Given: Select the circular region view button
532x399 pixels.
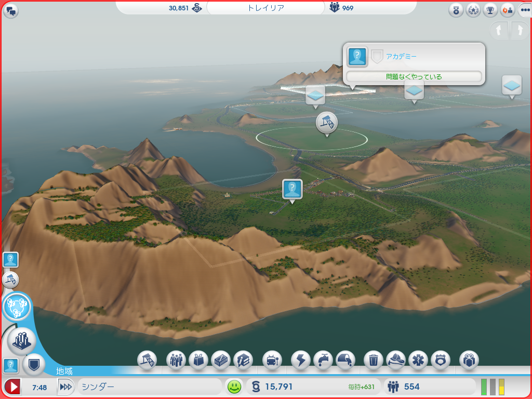Looking at the screenshot, I should pyautogui.click(x=17, y=307).
